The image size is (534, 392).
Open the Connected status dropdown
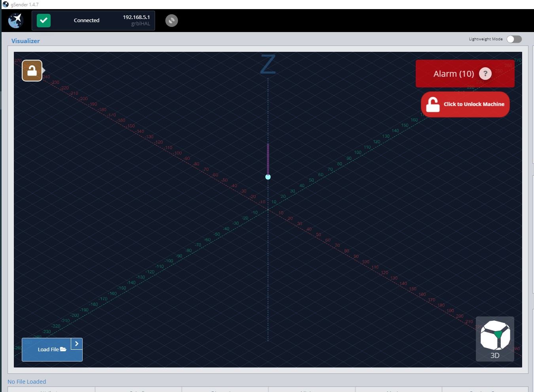click(87, 21)
